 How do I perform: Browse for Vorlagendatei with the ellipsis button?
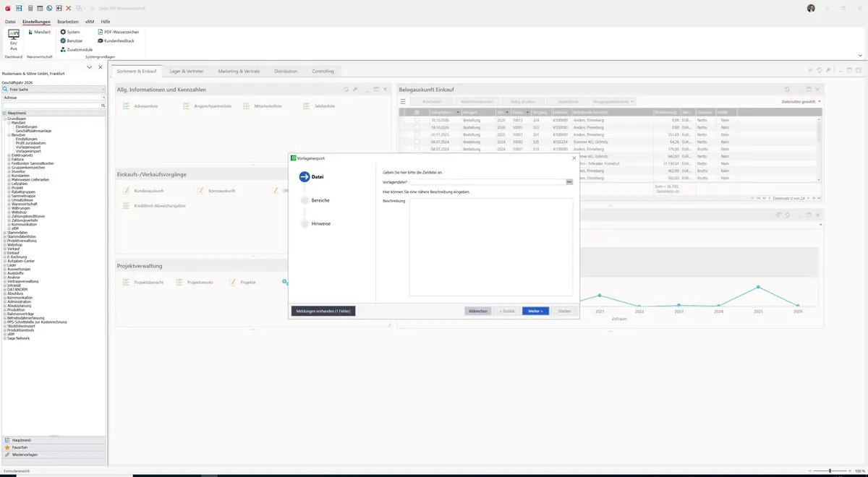(x=569, y=182)
